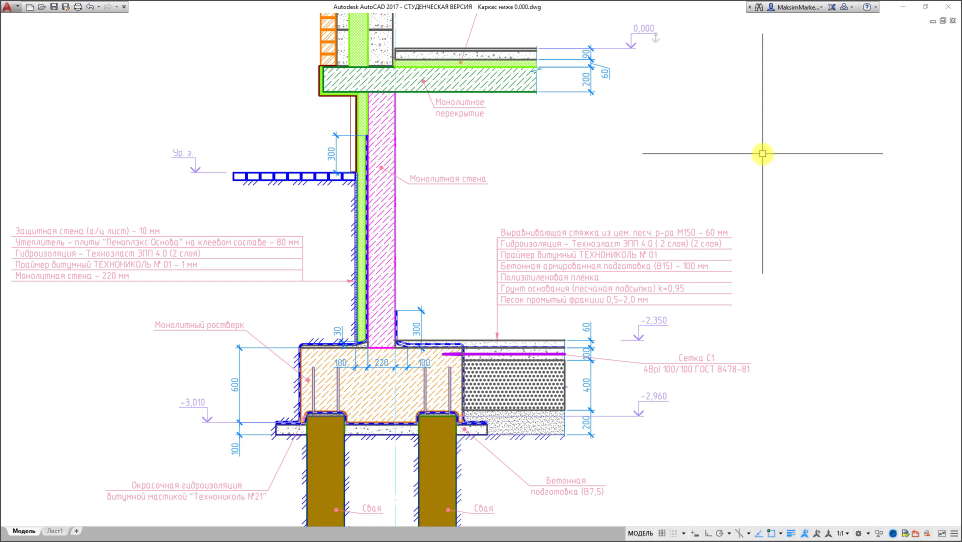962x542 pixels.
Task: Toggle 2D object snap
Action: [771, 533]
